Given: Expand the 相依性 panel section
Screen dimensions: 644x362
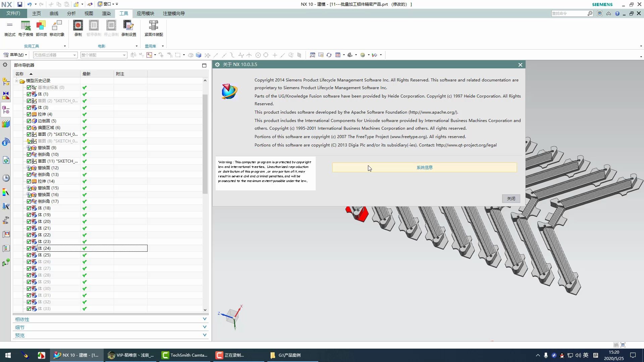Looking at the screenshot, I should click(205, 319).
